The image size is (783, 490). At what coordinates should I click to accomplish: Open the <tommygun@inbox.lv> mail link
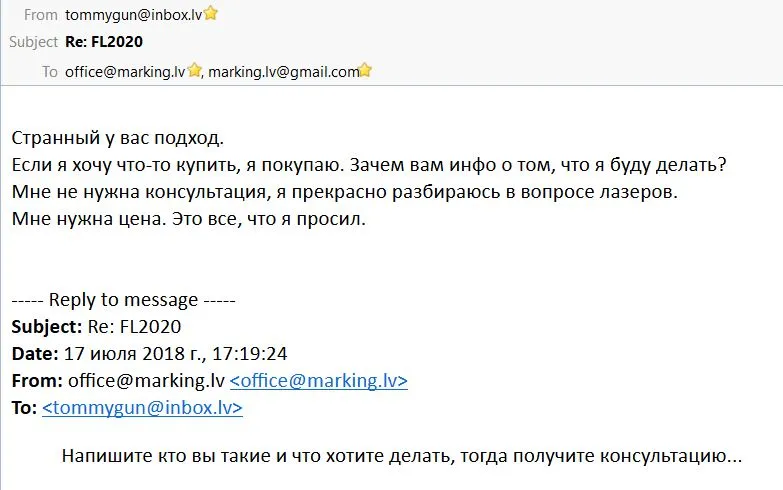click(x=142, y=408)
